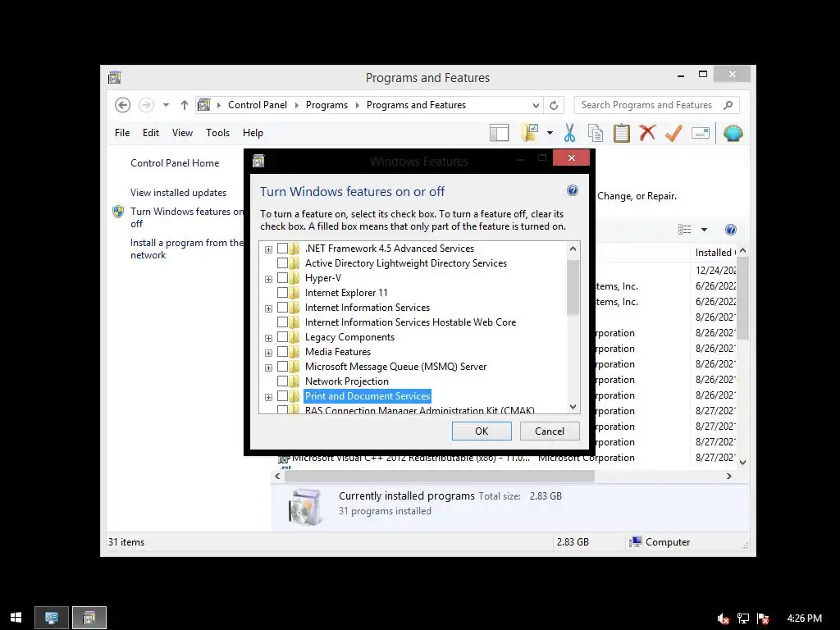Click the Installed On column header
Viewport: 840px width, 630px height.
(714, 253)
